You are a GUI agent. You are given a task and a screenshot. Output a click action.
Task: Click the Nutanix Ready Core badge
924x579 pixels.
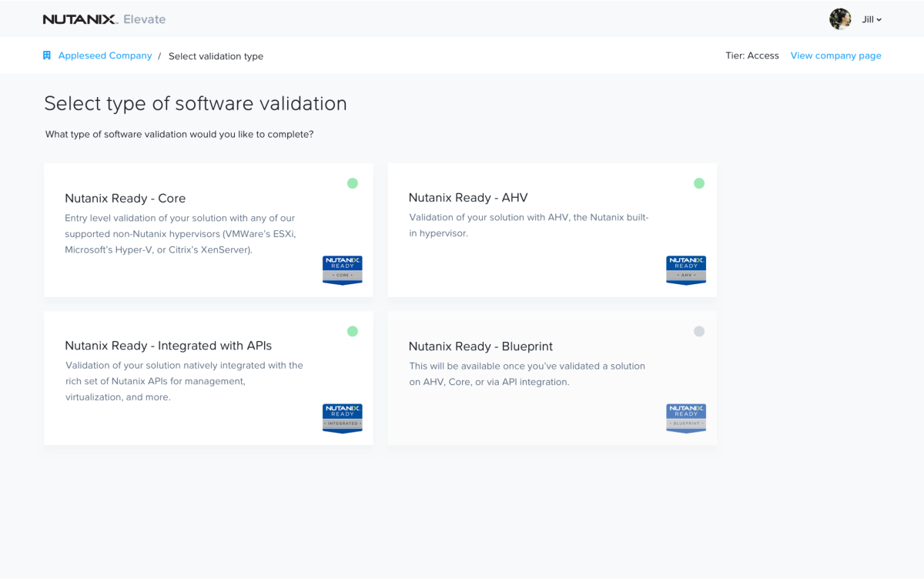(342, 270)
